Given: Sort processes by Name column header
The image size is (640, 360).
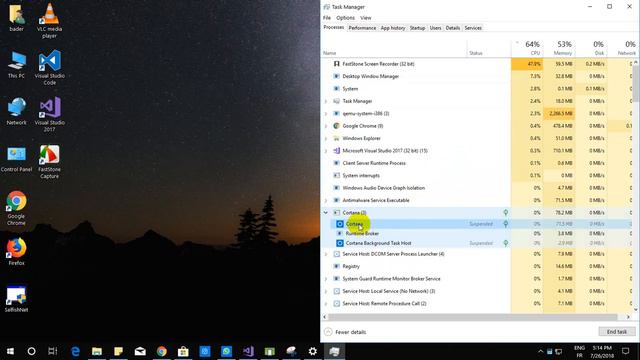Looking at the screenshot, I should pyautogui.click(x=394, y=48).
